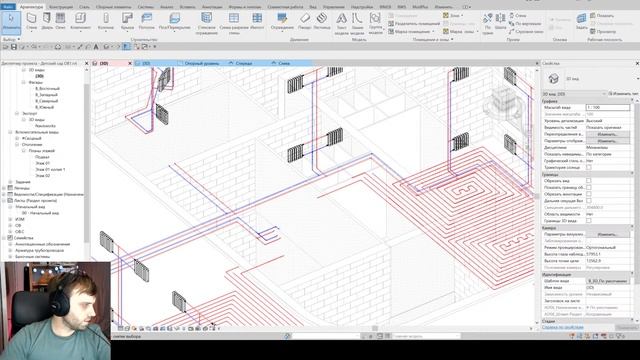Click the Изменить тип button
This screenshot has height=360, width=640.
pyautogui.click(x=623, y=94)
